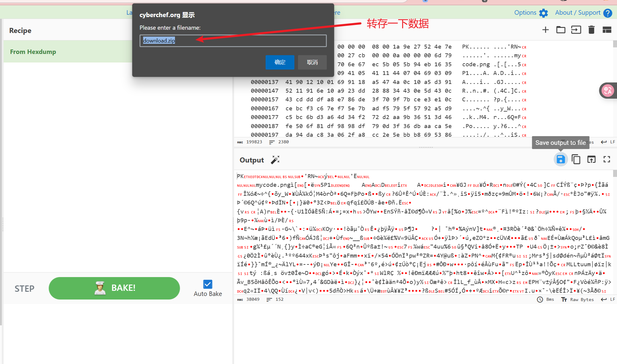Click the About / Support link
Viewport: 617px width, 364px height.
point(578,13)
